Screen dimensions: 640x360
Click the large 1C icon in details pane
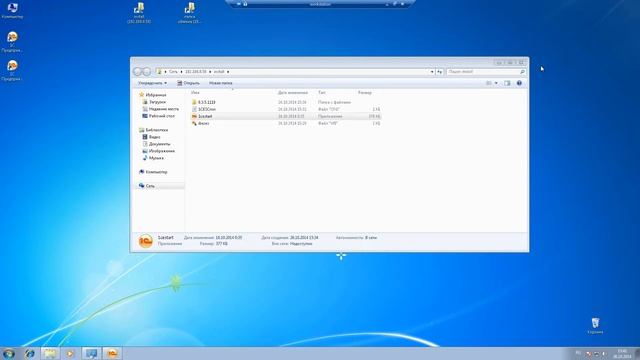tap(145, 241)
